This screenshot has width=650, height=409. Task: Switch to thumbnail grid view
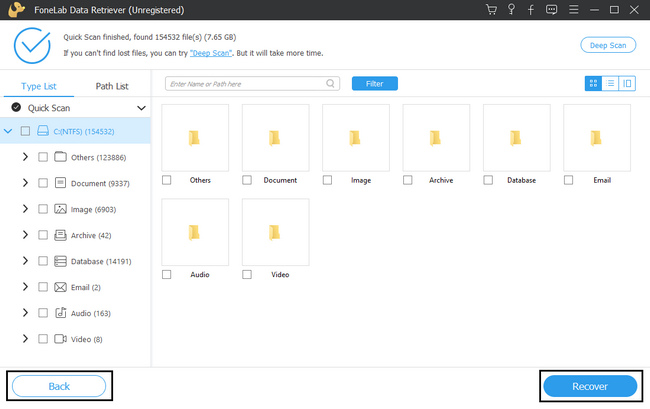tap(593, 83)
